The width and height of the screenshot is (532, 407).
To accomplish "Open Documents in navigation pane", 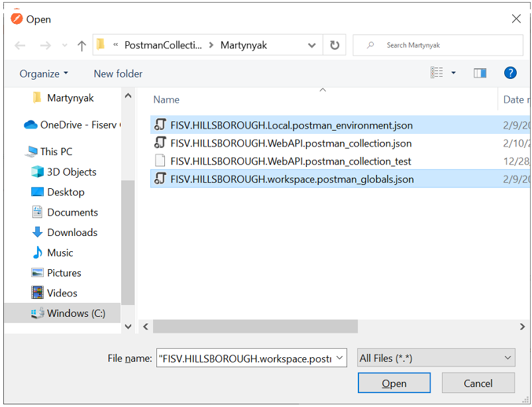I will click(x=65, y=212).
